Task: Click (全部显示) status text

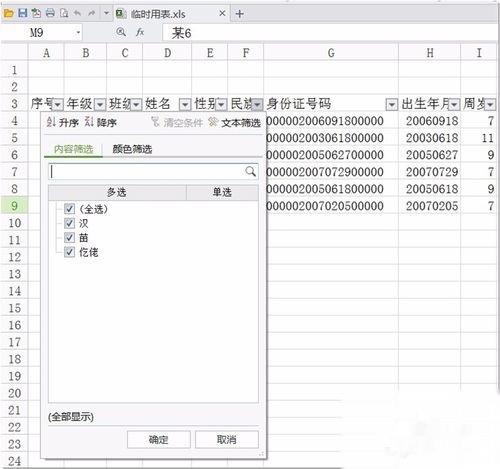Action: pyautogui.click(x=71, y=417)
